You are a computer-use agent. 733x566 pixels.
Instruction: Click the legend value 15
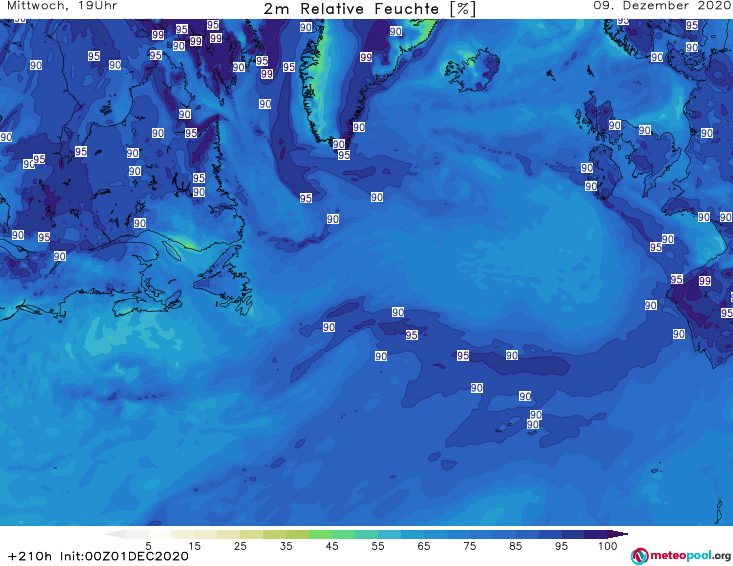[194, 546]
